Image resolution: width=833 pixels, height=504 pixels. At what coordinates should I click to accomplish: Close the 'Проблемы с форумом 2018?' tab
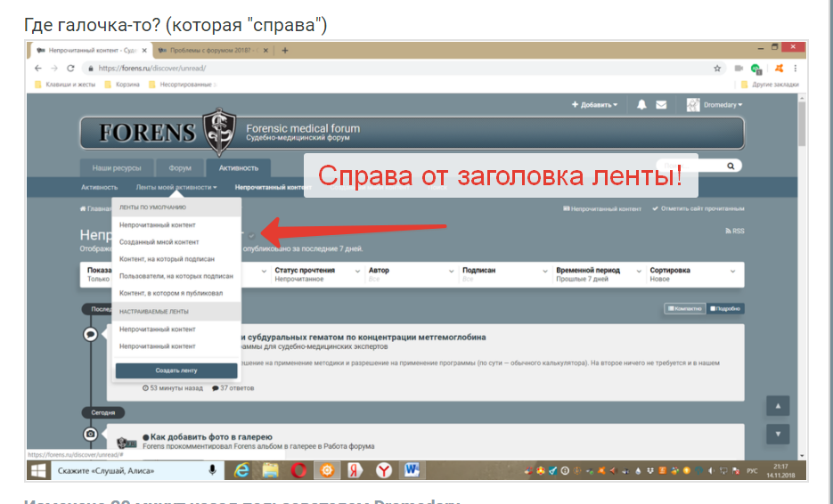265,51
